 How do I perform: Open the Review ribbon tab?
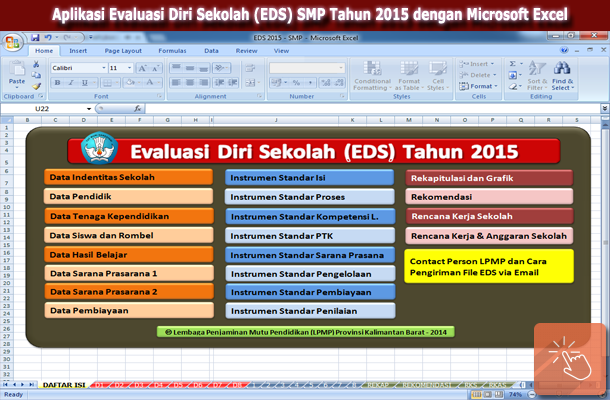tap(246, 51)
